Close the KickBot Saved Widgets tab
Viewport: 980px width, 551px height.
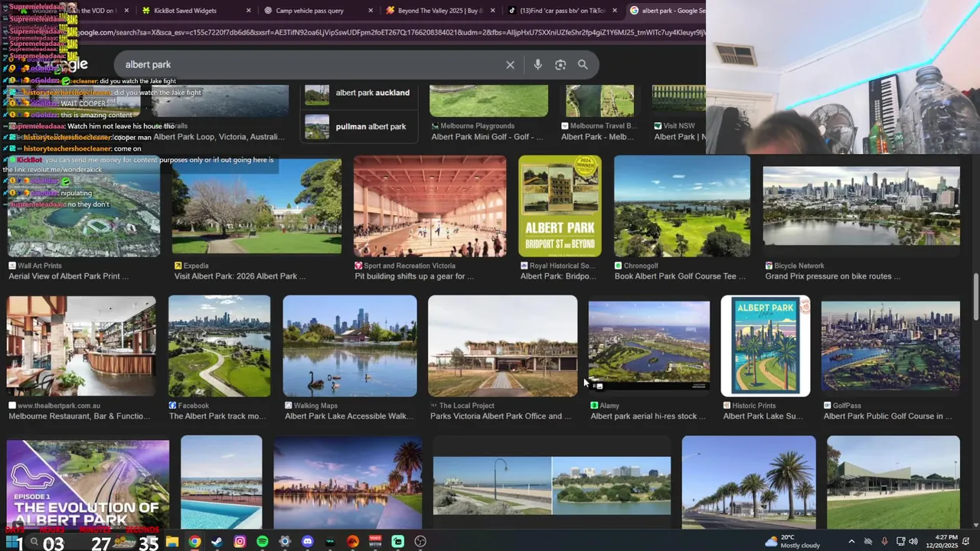click(x=248, y=11)
